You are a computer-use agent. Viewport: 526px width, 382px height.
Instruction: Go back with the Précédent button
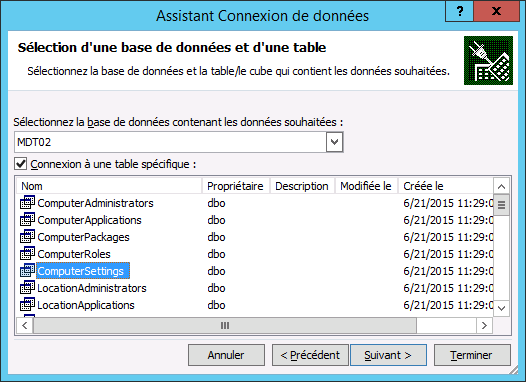[x=310, y=355]
